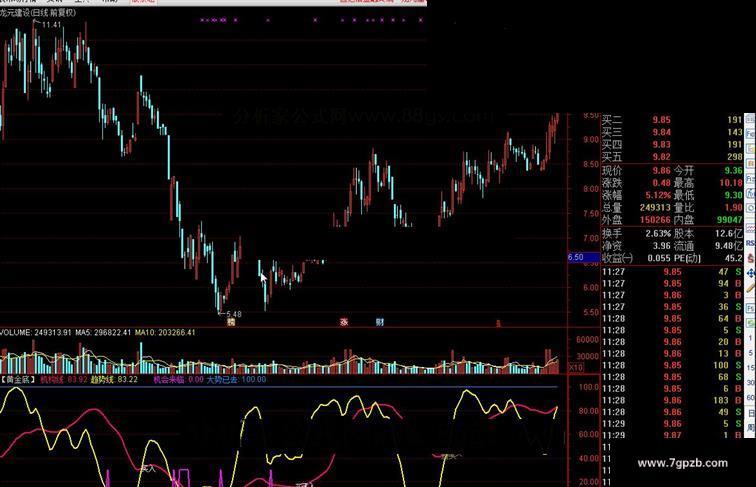The width and height of the screenshot is (756, 487).
Task: Select the 11:29 tick with volume 5 S
Action: pyautogui.click(x=672, y=423)
